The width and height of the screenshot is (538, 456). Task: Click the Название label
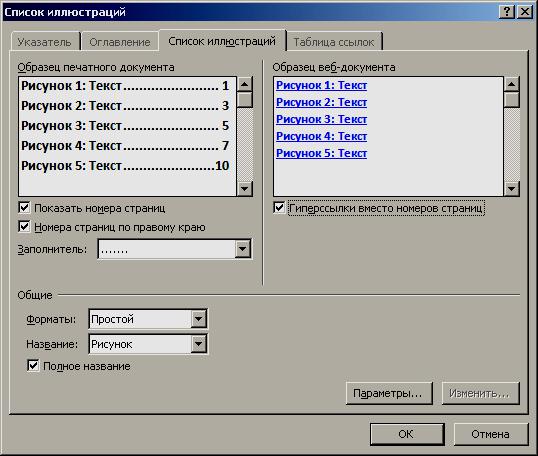coord(52,344)
